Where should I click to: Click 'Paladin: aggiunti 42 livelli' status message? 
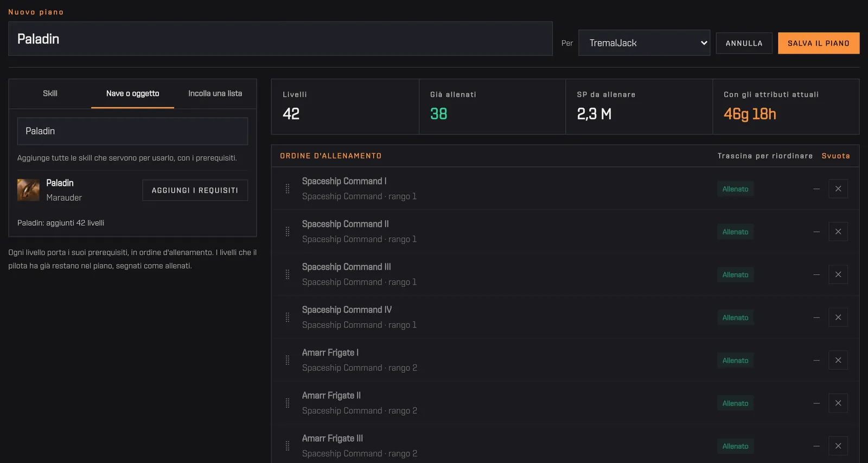(61, 223)
